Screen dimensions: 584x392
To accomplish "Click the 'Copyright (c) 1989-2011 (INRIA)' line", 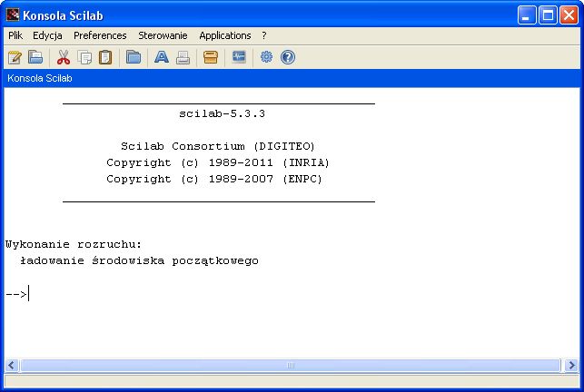I will point(218,162).
